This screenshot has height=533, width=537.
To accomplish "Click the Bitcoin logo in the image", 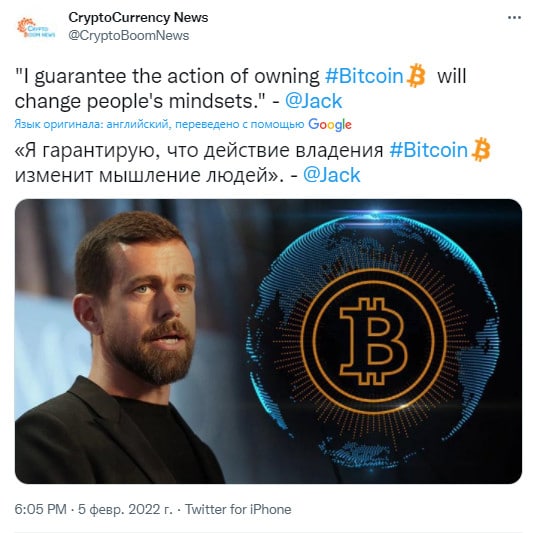I will (x=374, y=341).
